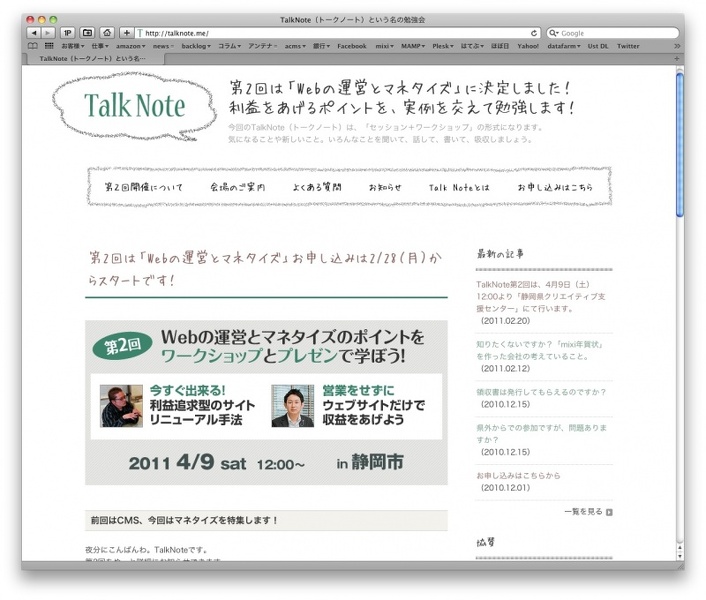Open the 県外からでの参加ですが link
Viewport: 706px width, 600px height.
pos(541,433)
